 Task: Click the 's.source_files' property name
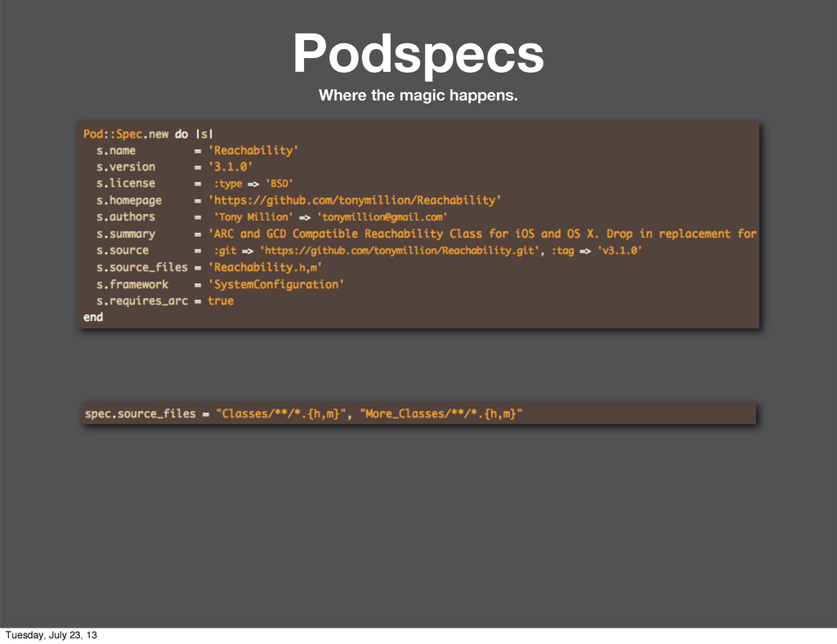click(142, 267)
